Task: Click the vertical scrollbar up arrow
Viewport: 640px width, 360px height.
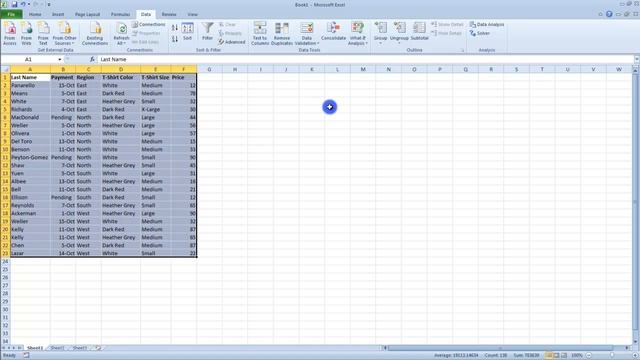Action: pyautogui.click(x=636, y=71)
